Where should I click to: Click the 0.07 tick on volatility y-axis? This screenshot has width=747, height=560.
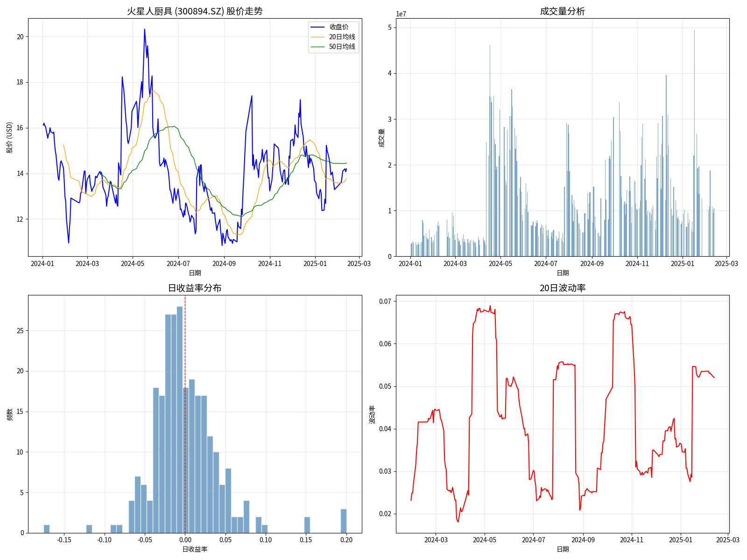point(385,301)
